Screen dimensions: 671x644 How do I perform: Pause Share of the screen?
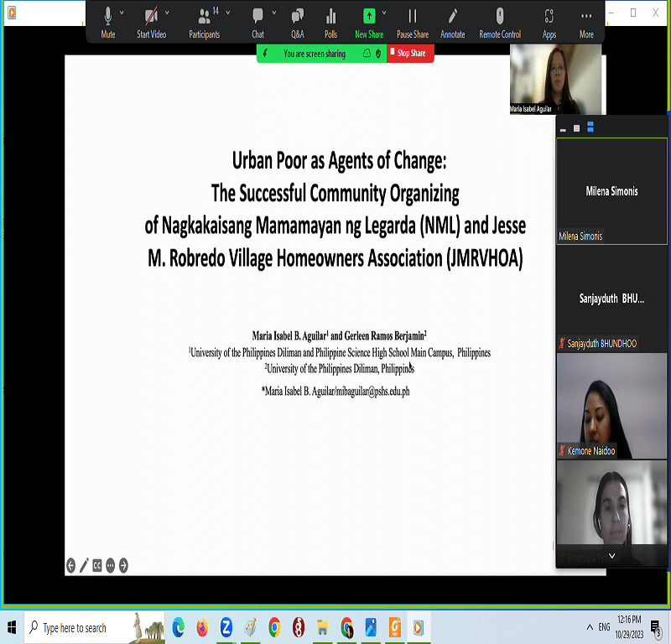pos(412,17)
